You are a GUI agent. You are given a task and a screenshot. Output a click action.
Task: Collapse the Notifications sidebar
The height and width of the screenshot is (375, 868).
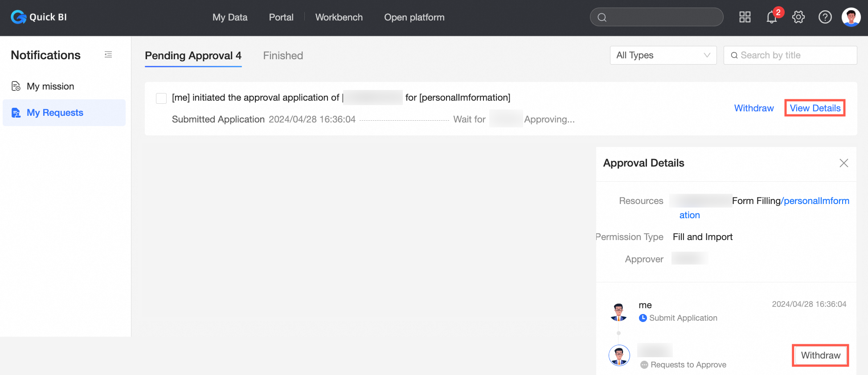tap(108, 55)
